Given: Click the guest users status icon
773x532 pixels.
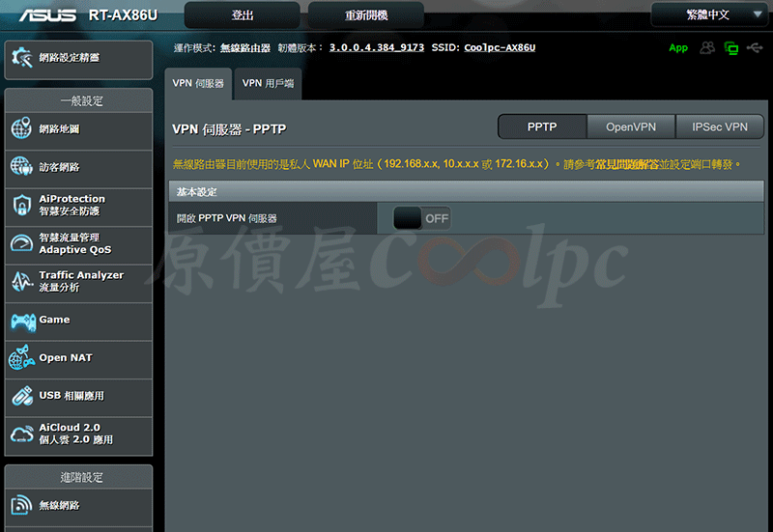Looking at the screenshot, I should coord(707,47).
